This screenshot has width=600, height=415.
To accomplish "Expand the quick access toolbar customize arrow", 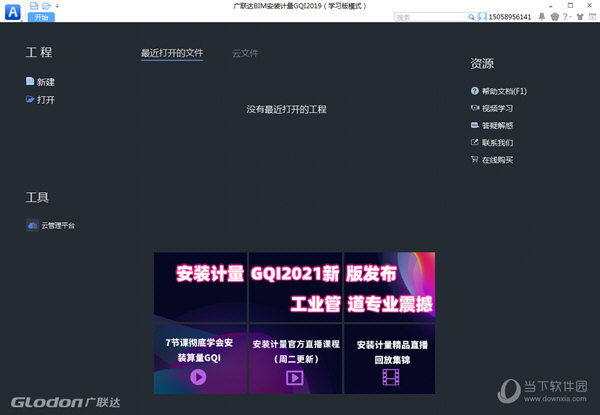I will [x=57, y=6].
